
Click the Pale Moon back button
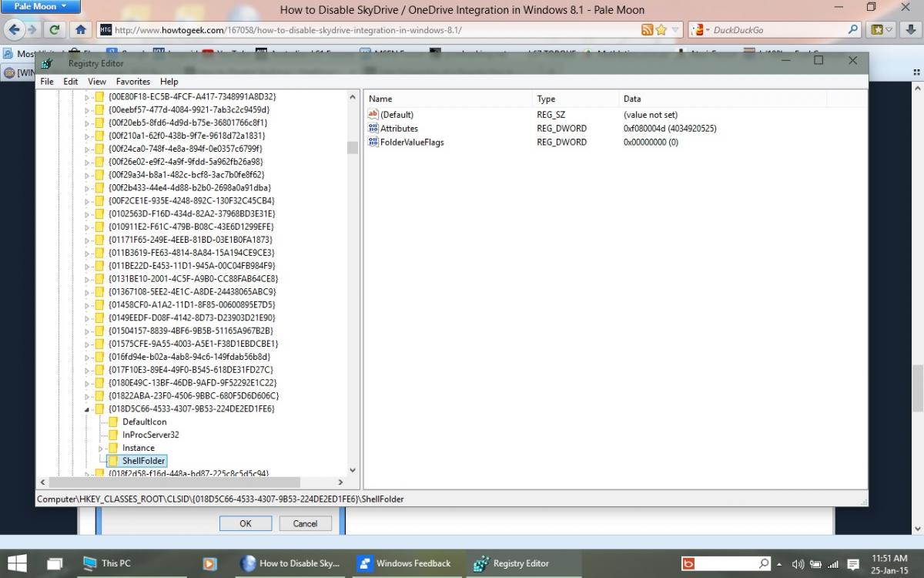tap(13, 30)
